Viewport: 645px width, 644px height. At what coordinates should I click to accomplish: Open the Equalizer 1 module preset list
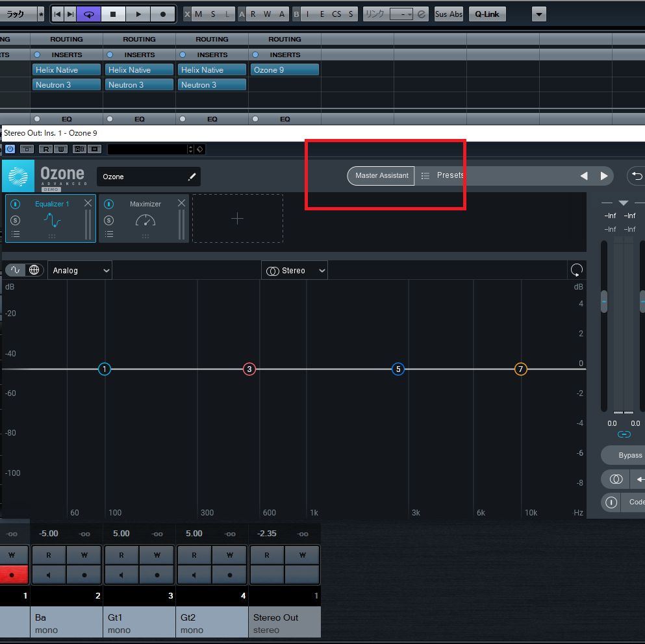(x=15, y=234)
